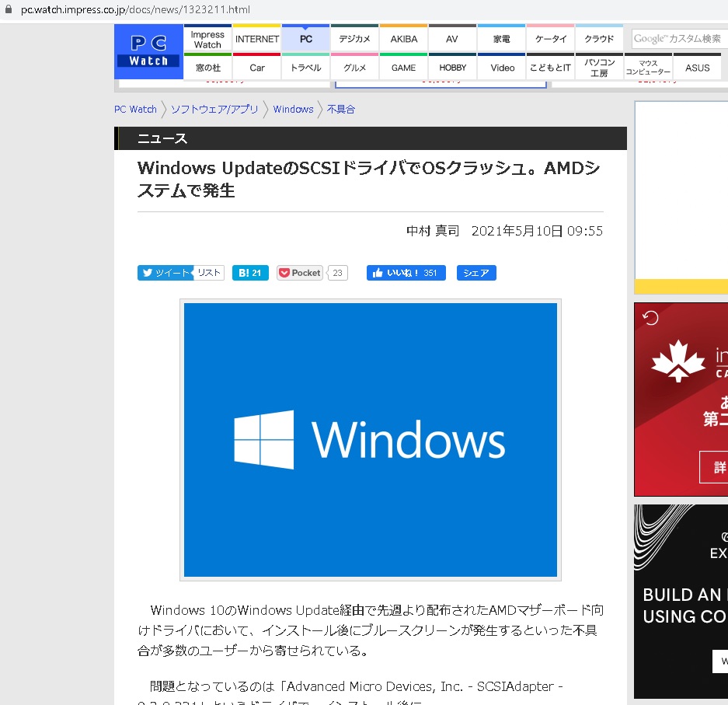
Task: Click the button on red maple leaf ad
Action: (715, 466)
